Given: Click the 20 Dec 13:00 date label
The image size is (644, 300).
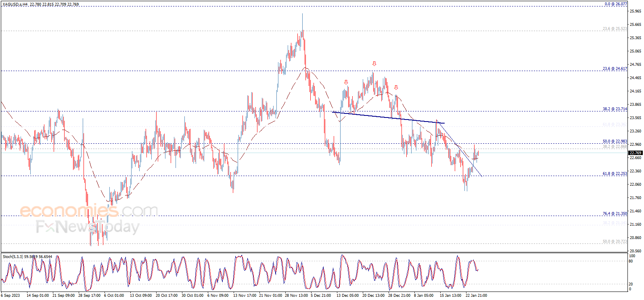Looking at the screenshot, I should (373, 296).
